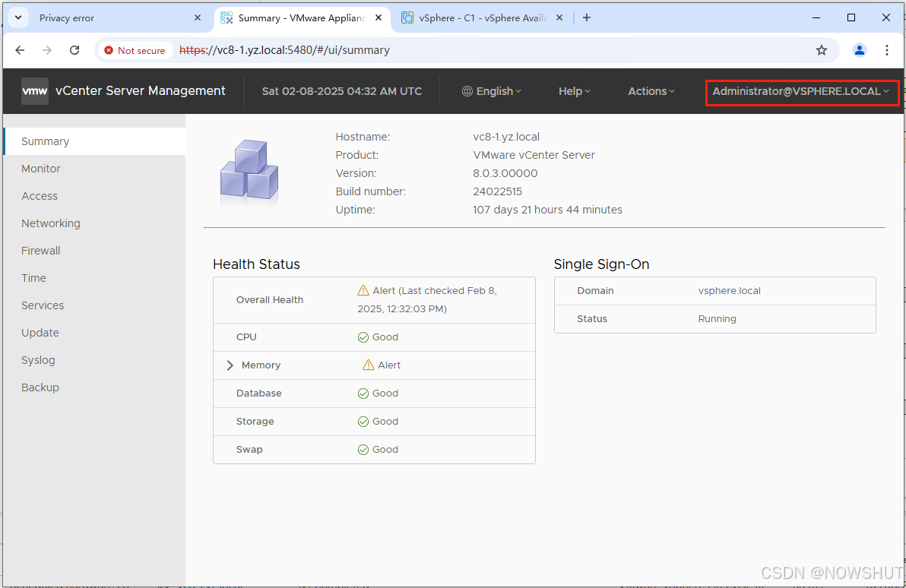Viewport: 906px width, 588px height.
Task: Click the Database green check icon
Action: 363,394
